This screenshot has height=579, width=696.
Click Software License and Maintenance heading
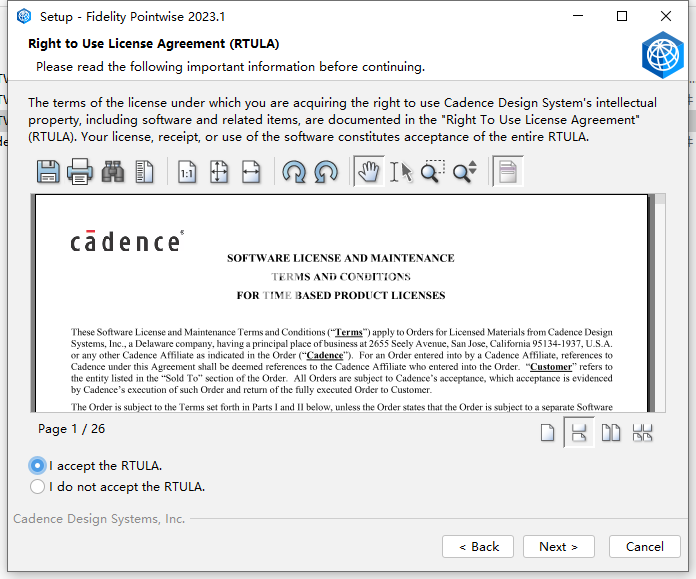[340, 258]
